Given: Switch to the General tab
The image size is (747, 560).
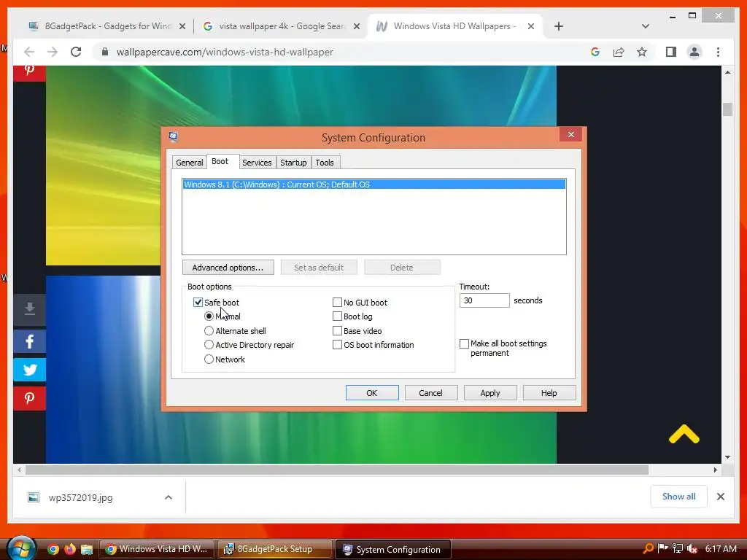Looking at the screenshot, I should [189, 163].
